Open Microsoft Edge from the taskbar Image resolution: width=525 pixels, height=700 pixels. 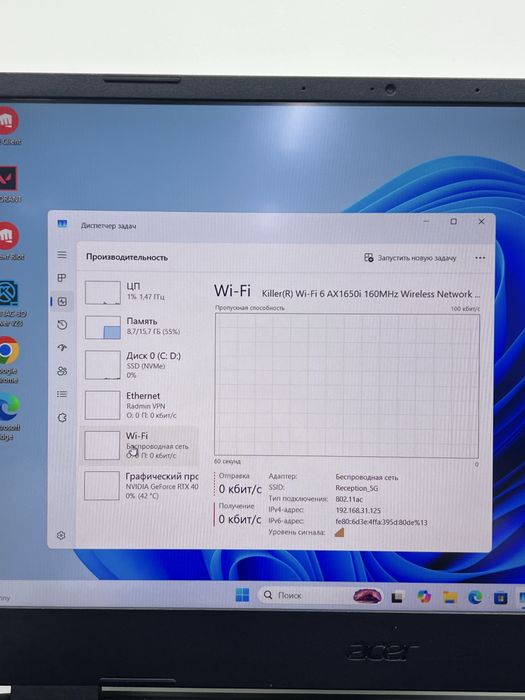475,597
